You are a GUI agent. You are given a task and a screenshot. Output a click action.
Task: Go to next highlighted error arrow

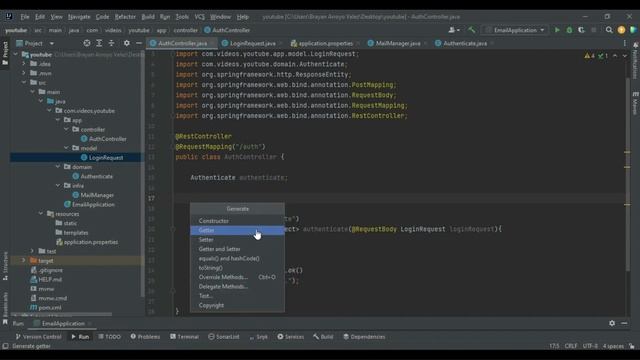[x=624, y=56]
